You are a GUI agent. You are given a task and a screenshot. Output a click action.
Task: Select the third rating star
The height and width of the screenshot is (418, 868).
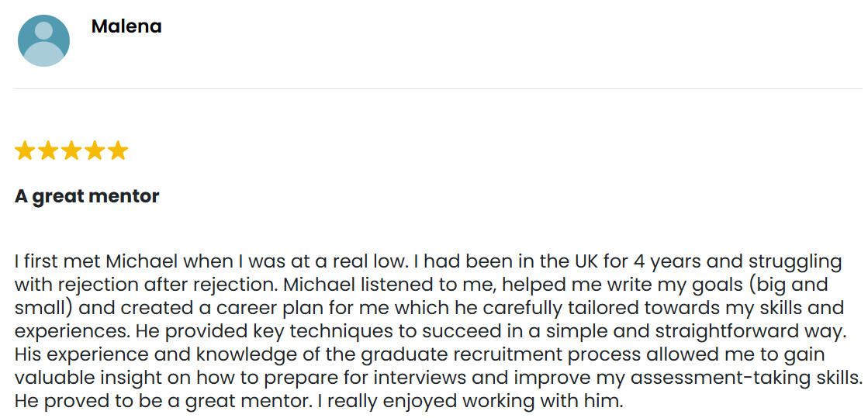pos(71,150)
